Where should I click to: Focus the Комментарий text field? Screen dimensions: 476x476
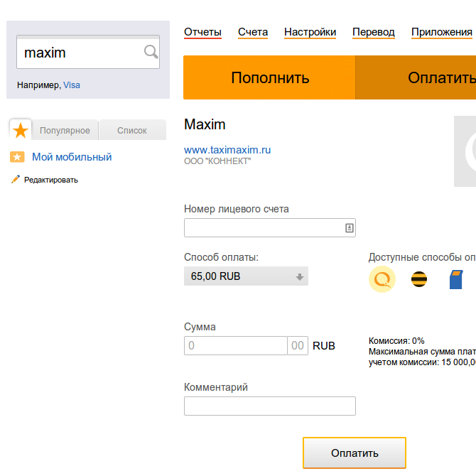coord(269,406)
